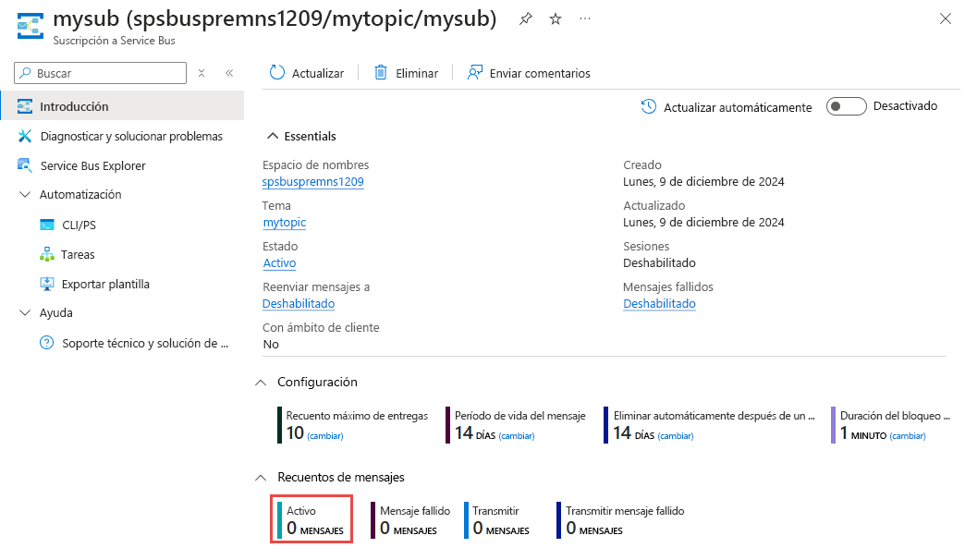This screenshot has width=965, height=560.
Task: Open Tareas menu item
Action: pos(78,254)
